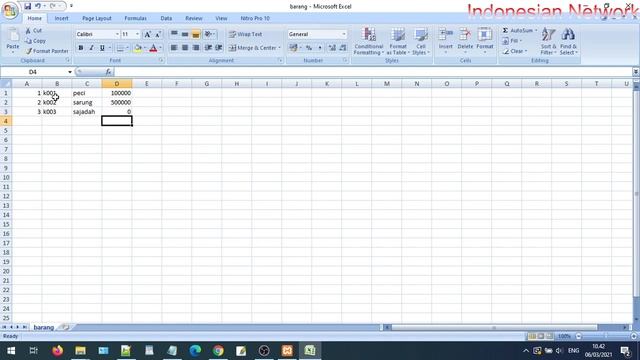The width and height of the screenshot is (640, 360).
Task: Open the Review tab
Action: point(193,18)
